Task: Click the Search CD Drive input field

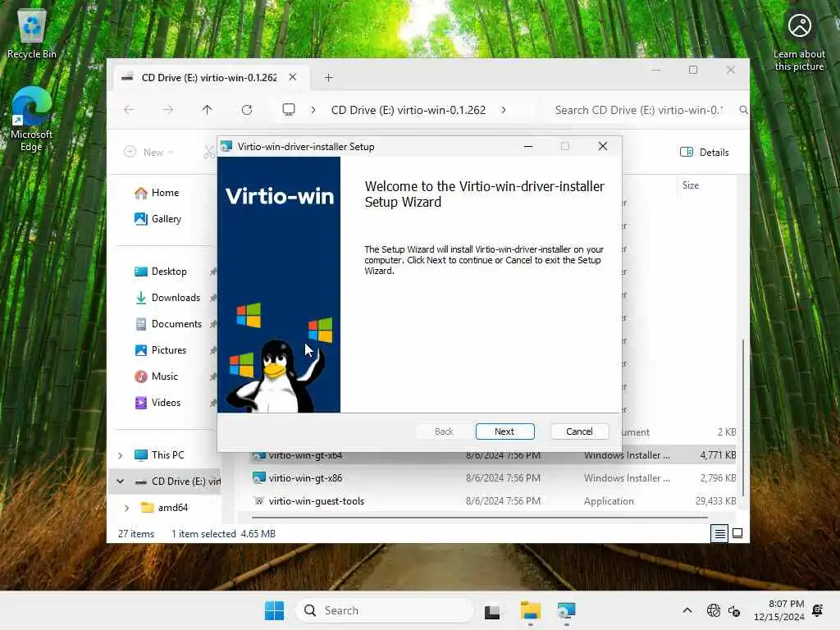Action: pos(638,110)
